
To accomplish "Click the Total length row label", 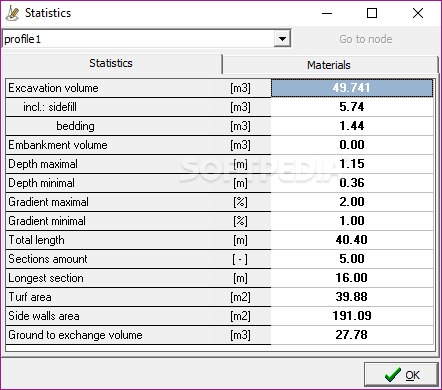I will (x=36, y=240).
